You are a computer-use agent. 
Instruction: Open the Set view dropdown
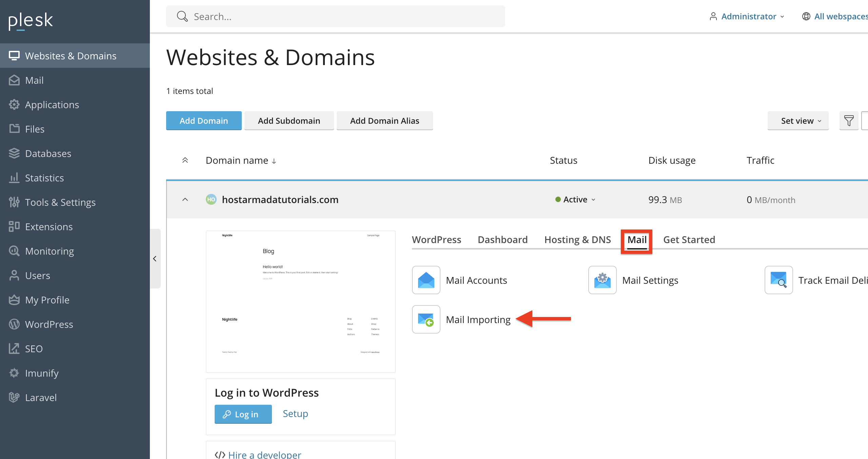798,121
